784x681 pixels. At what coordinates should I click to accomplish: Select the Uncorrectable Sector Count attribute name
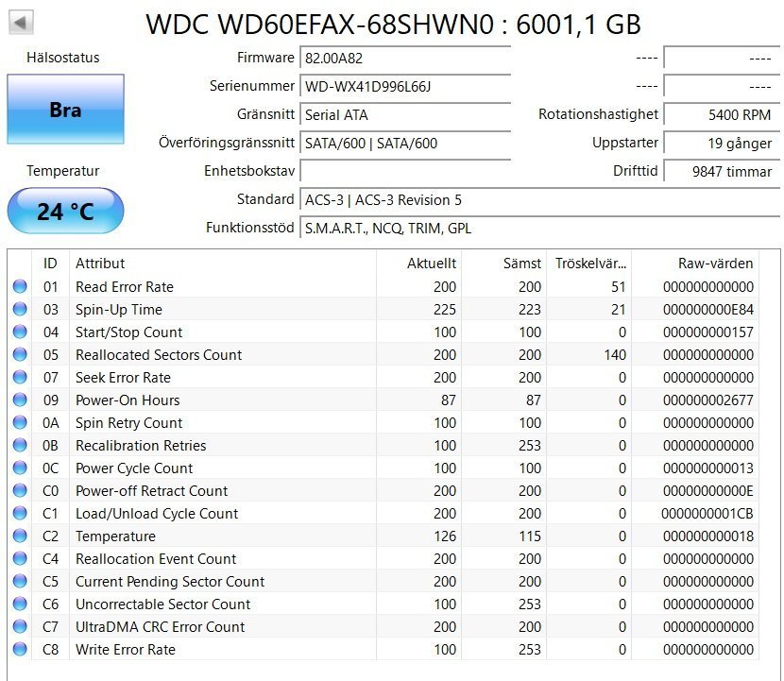click(x=163, y=604)
